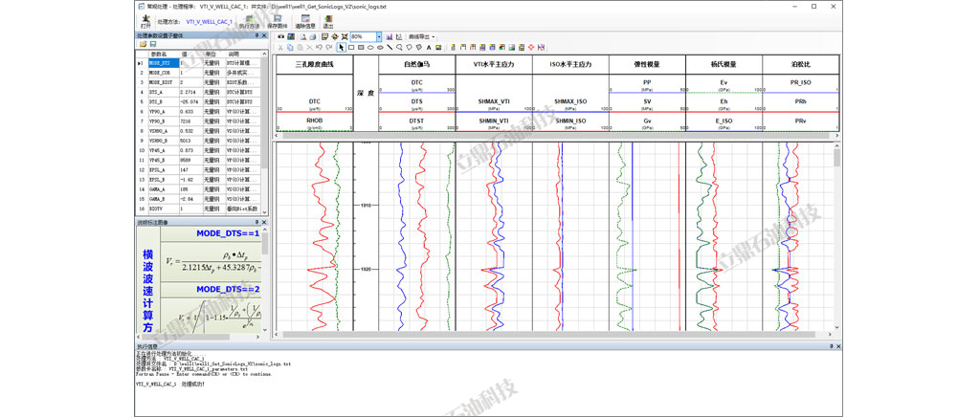Click the insert image icon after text tool
980x417 pixels.
(x=438, y=48)
